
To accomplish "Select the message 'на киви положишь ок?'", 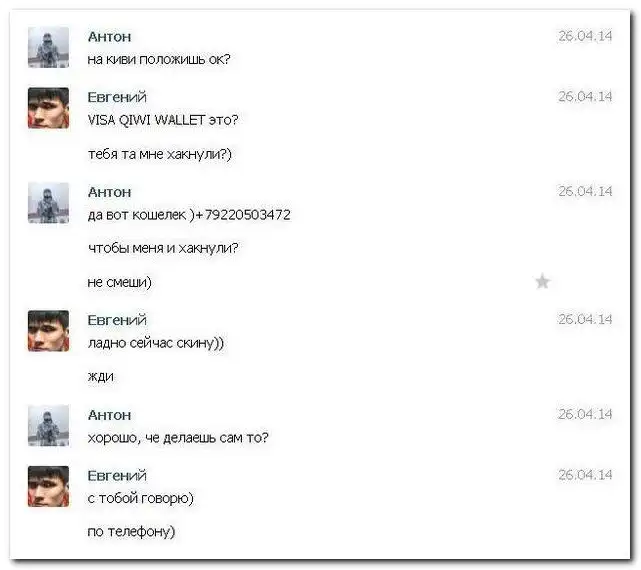I will (159, 60).
